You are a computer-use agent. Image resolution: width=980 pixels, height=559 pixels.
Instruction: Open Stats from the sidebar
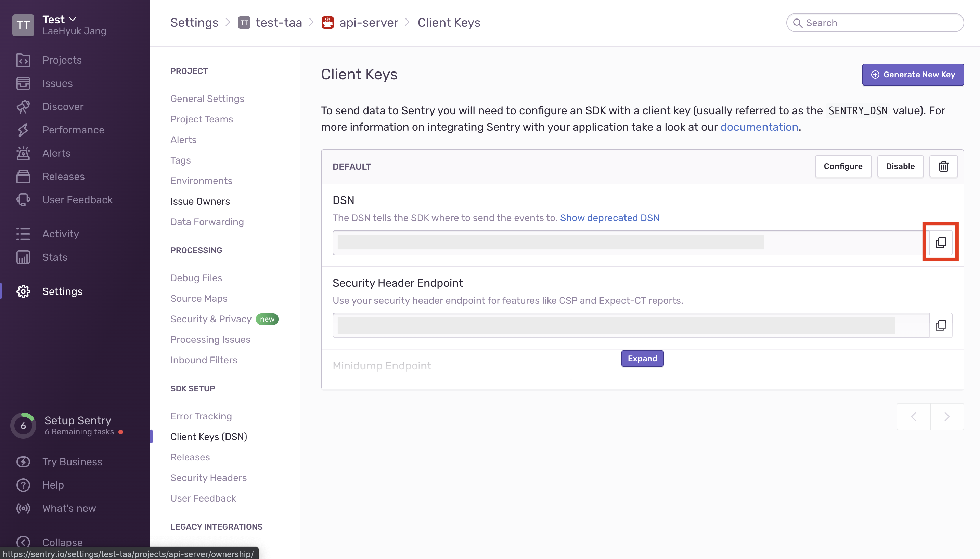click(x=54, y=257)
